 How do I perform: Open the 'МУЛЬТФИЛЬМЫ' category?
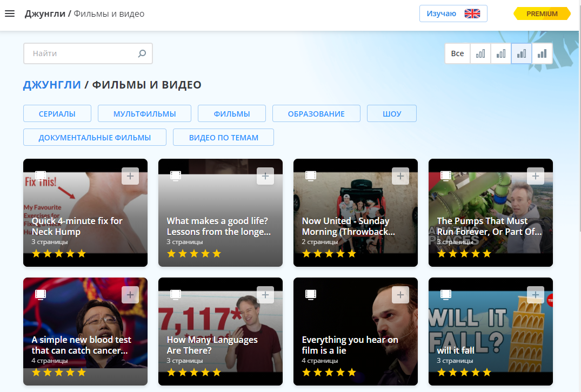pyautogui.click(x=144, y=113)
